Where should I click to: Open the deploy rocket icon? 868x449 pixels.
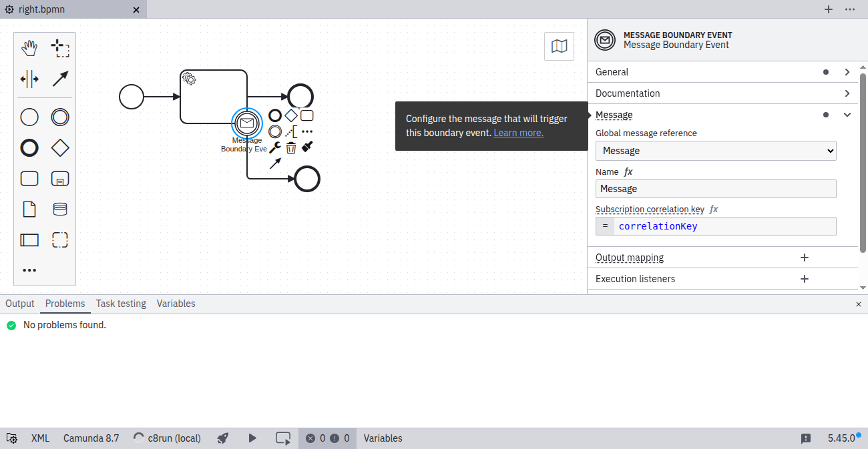point(223,438)
